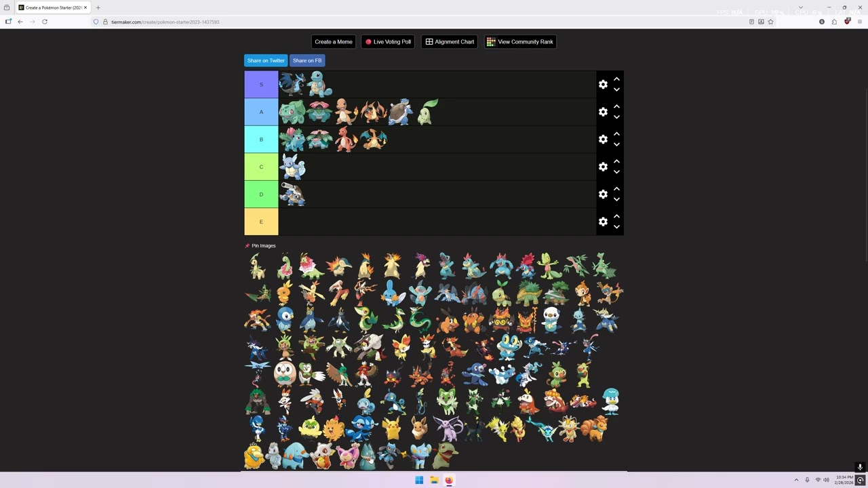Open settings gear for tier A

[603, 112]
